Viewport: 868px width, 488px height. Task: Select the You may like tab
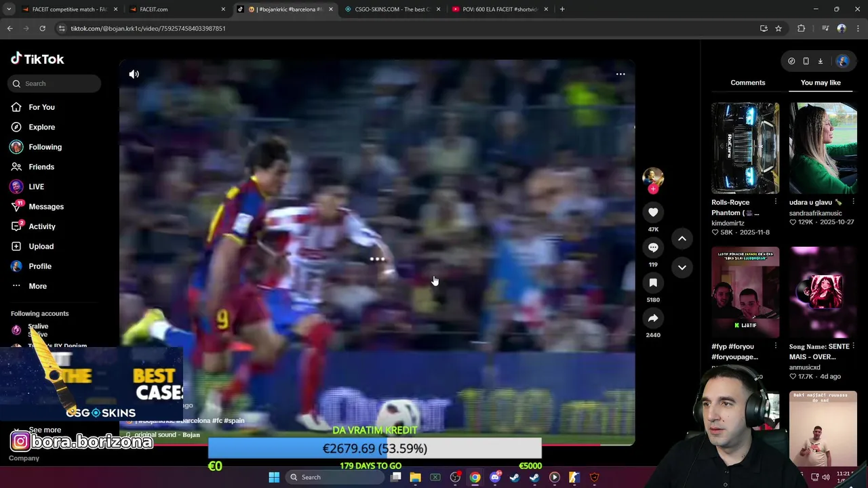click(x=821, y=83)
